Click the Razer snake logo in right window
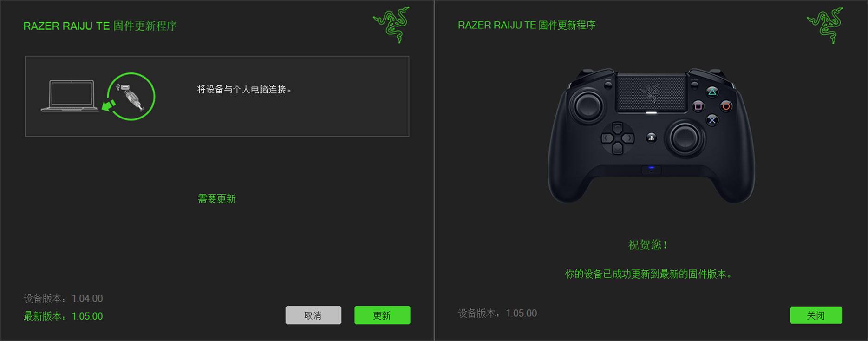868x341 pixels. coord(825,25)
